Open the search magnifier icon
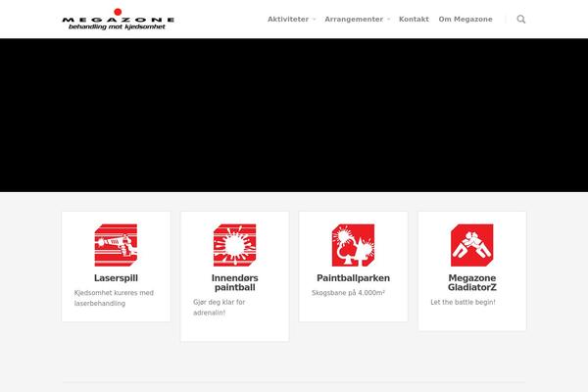Viewport: 588px width, 392px height. [521, 20]
